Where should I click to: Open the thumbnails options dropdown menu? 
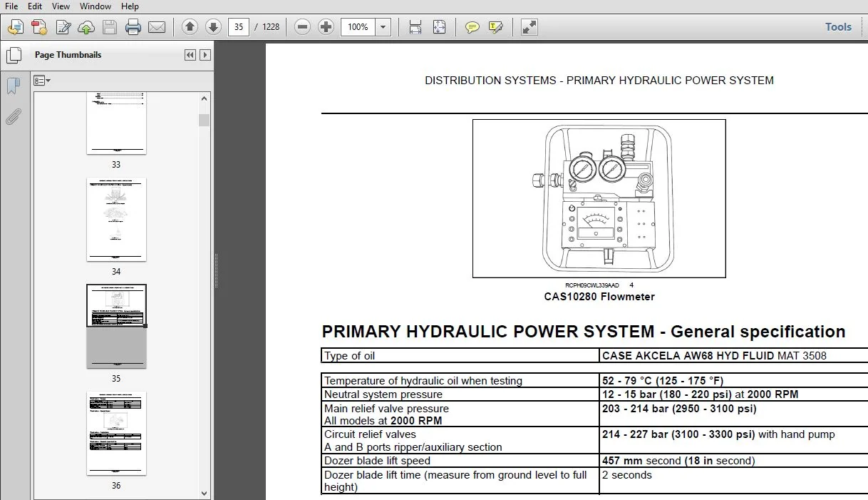coord(42,81)
